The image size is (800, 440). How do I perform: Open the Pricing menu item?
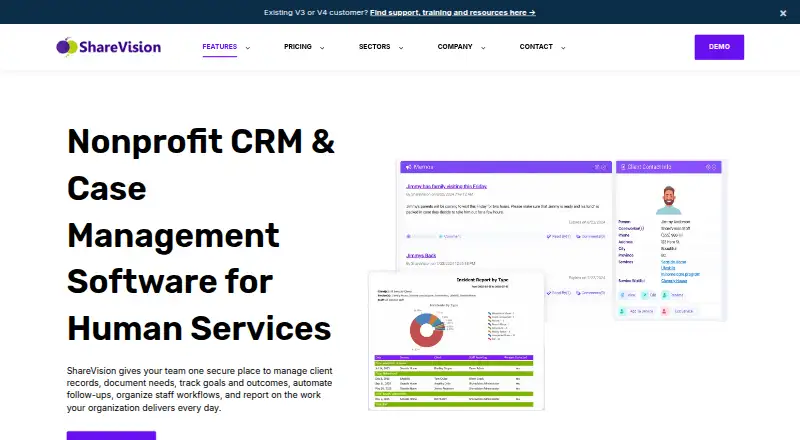click(x=297, y=46)
